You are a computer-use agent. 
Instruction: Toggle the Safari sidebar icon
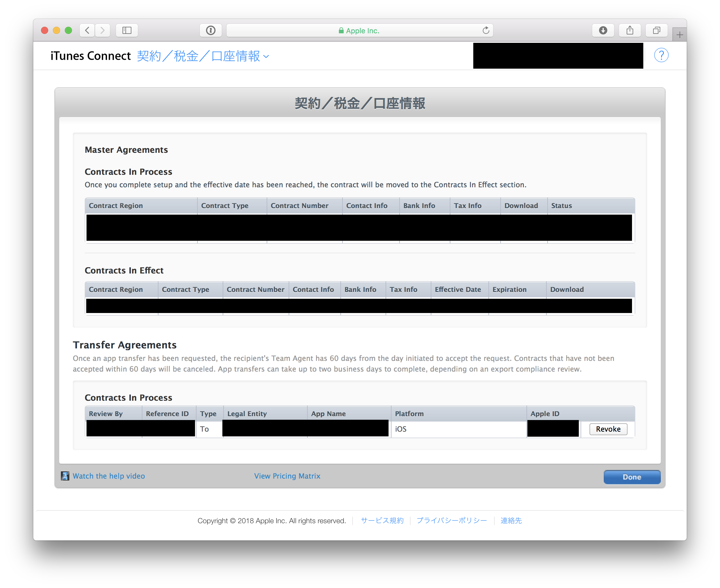(x=127, y=31)
